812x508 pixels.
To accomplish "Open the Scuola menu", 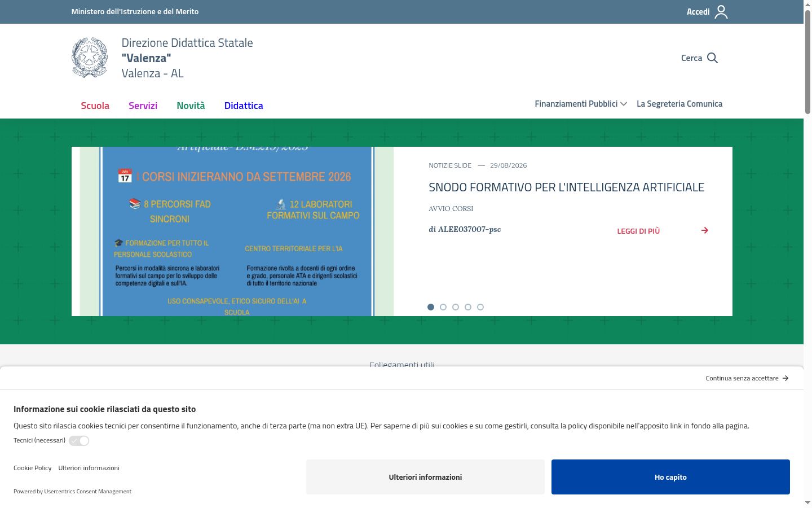I will [x=95, y=106].
